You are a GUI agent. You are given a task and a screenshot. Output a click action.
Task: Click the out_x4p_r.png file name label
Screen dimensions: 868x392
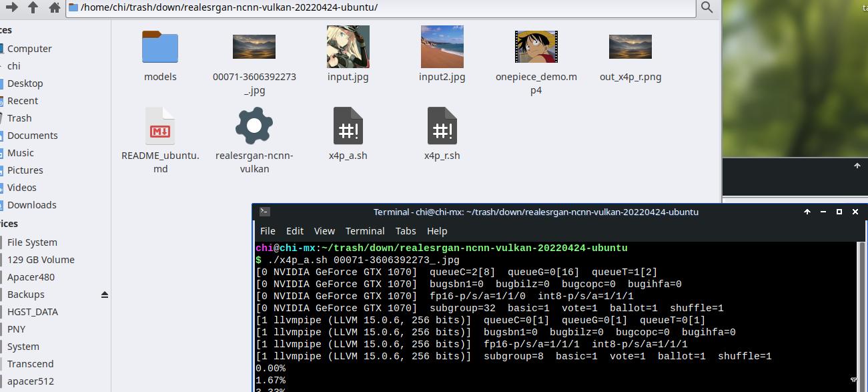coord(630,77)
